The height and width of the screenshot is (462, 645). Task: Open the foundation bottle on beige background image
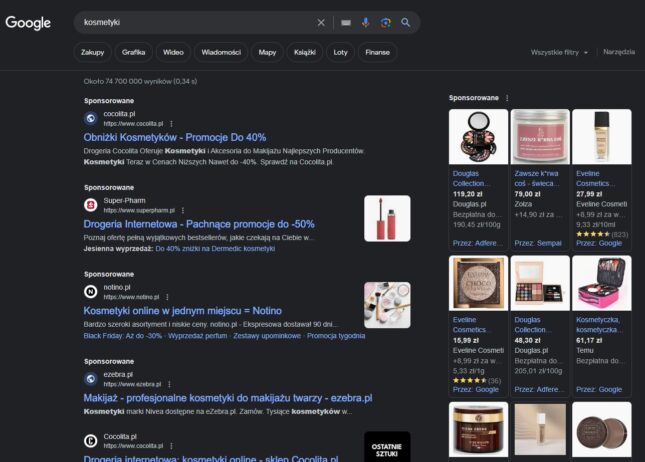[540, 429]
